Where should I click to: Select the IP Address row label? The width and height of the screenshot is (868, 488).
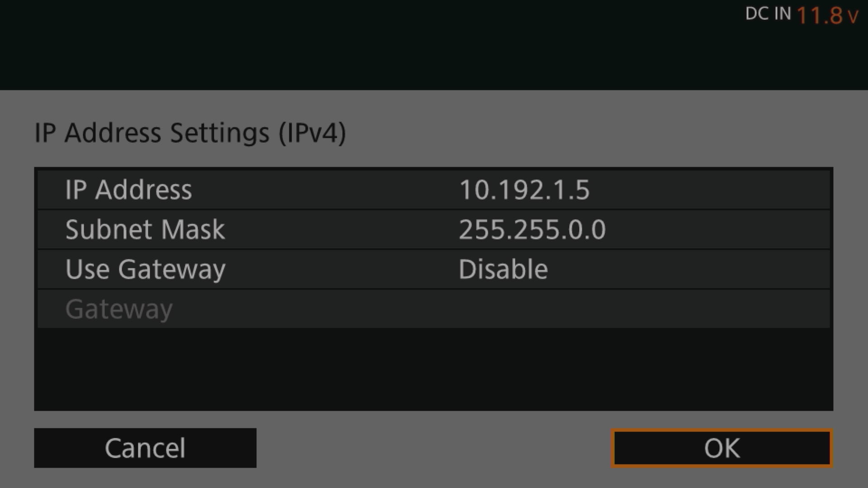128,189
